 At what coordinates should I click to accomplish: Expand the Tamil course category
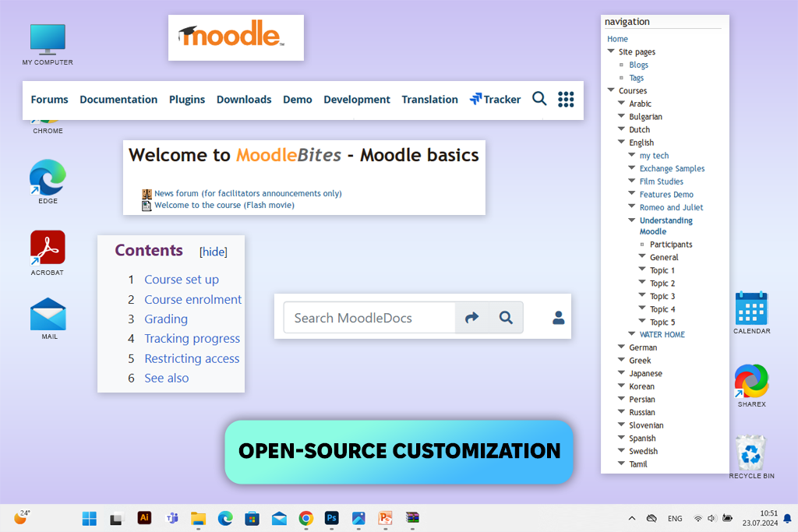[x=621, y=463]
